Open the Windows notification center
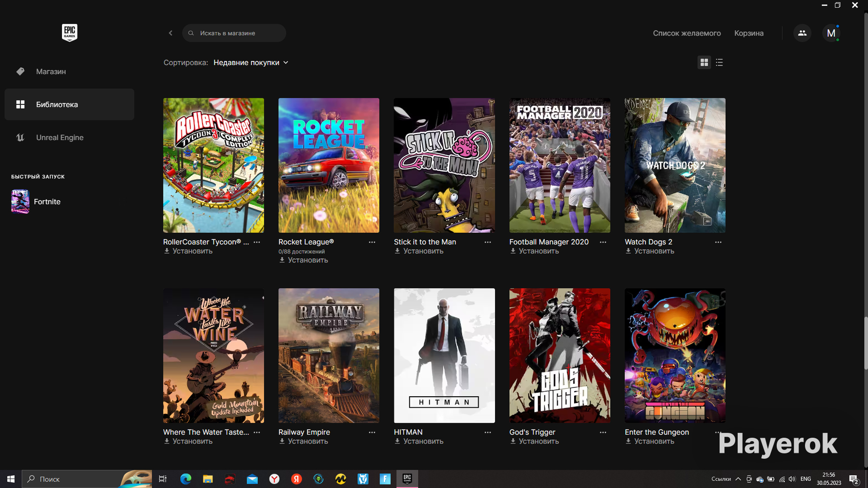 (854, 479)
